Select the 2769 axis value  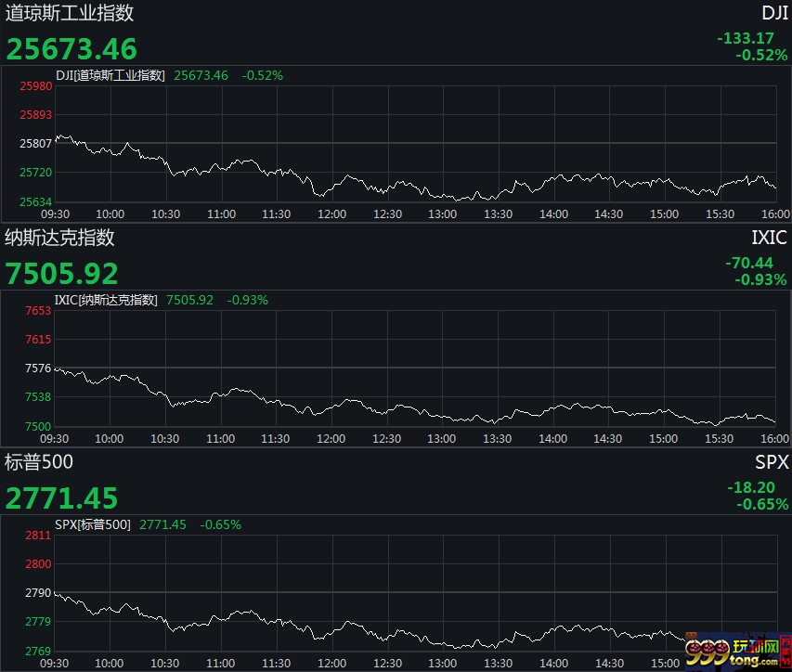click(38, 651)
